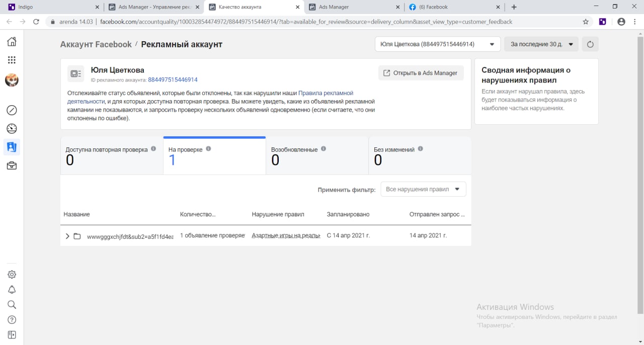Click the Название column header
The image size is (644, 345).
(76, 214)
